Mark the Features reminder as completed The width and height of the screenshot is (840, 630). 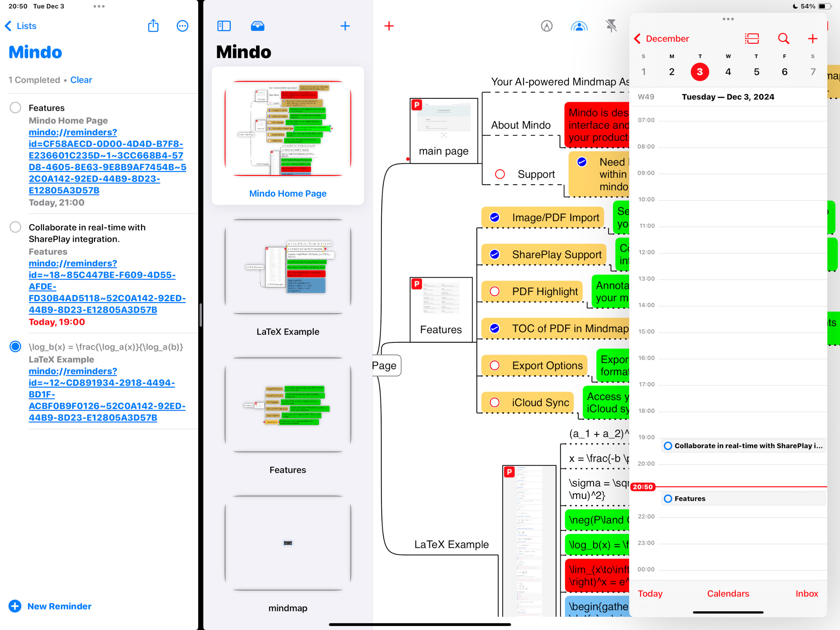coord(15,108)
